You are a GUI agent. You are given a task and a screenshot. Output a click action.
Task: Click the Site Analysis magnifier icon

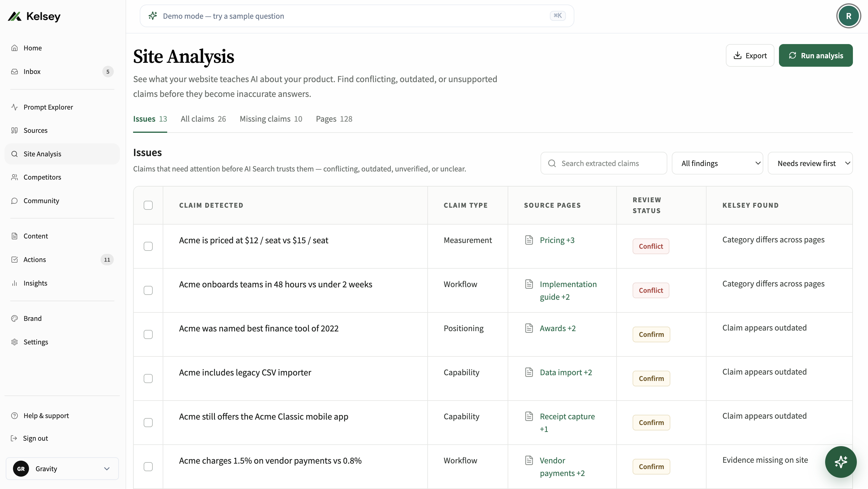(x=14, y=154)
